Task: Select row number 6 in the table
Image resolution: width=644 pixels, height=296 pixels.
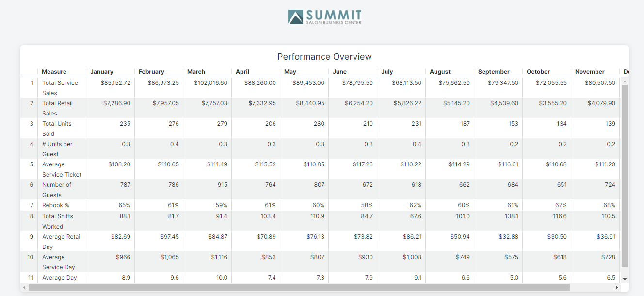Action: click(x=32, y=185)
